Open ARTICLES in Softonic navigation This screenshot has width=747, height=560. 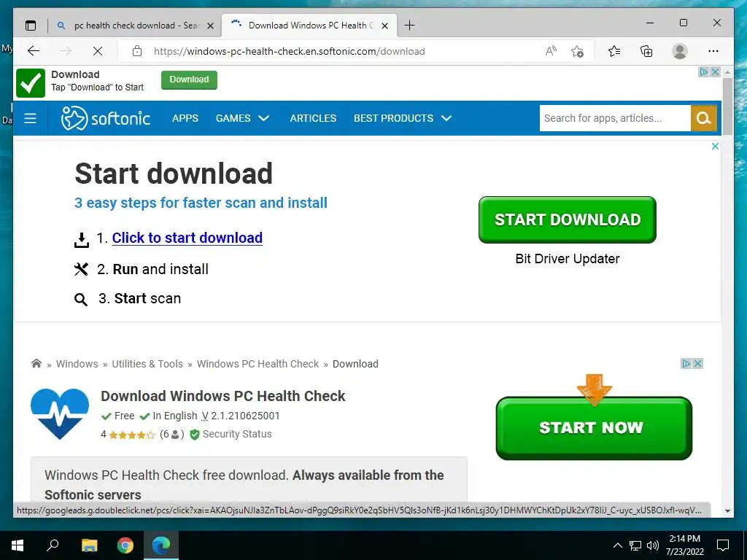coord(313,118)
